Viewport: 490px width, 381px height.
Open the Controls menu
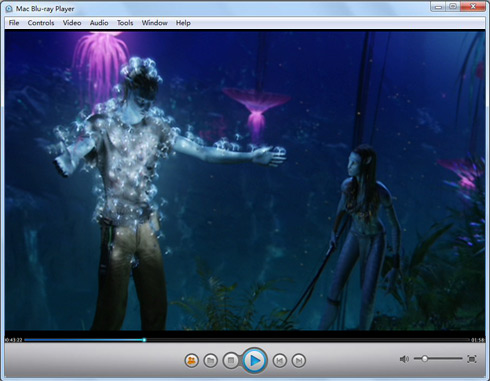[41, 23]
